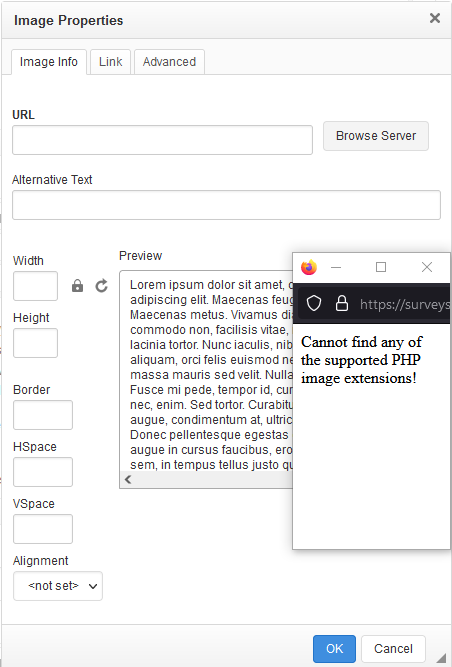Screen dimensions: 452x667
Task: Toggle the lock ratio padlock icon
Action: (x=77, y=286)
